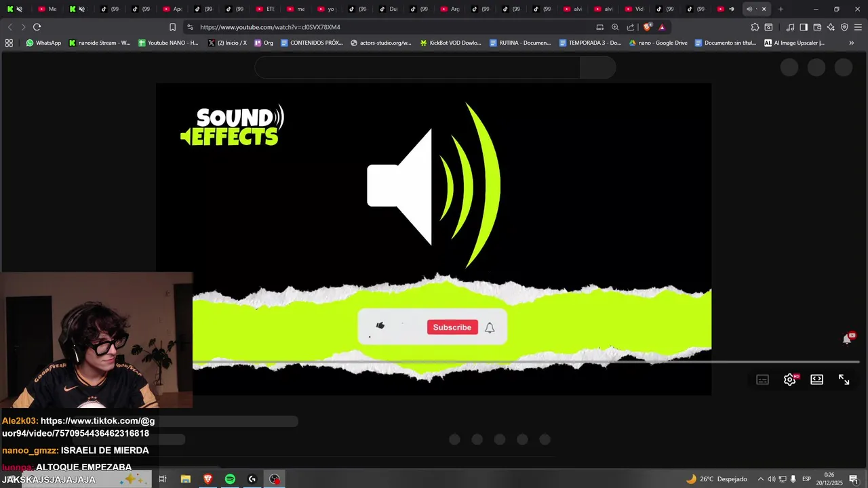Enter fullscreen on the video player
This screenshot has height=488, width=868.
[x=844, y=380]
